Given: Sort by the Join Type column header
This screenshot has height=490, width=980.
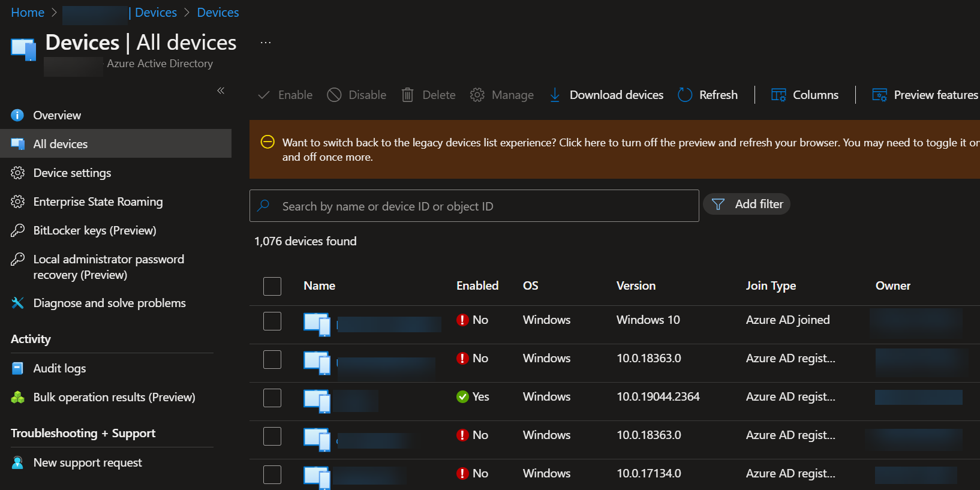Looking at the screenshot, I should [x=771, y=286].
